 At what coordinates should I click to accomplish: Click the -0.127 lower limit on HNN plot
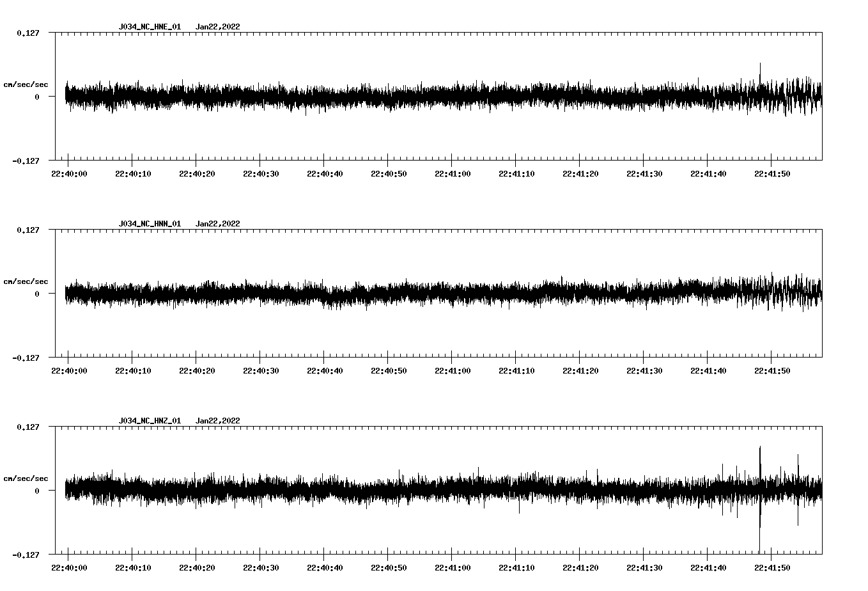(x=26, y=358)
